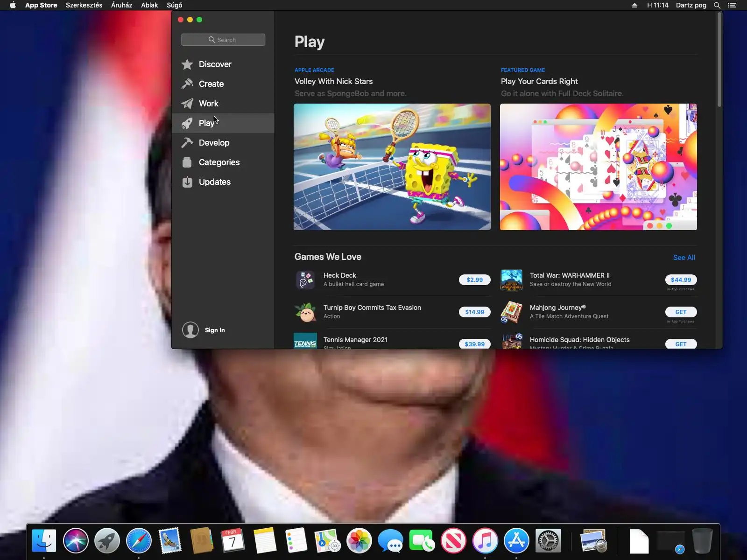Screen dimensions: 747x560
Task: Open Contacts from the Dock
Action: point(202,541)
